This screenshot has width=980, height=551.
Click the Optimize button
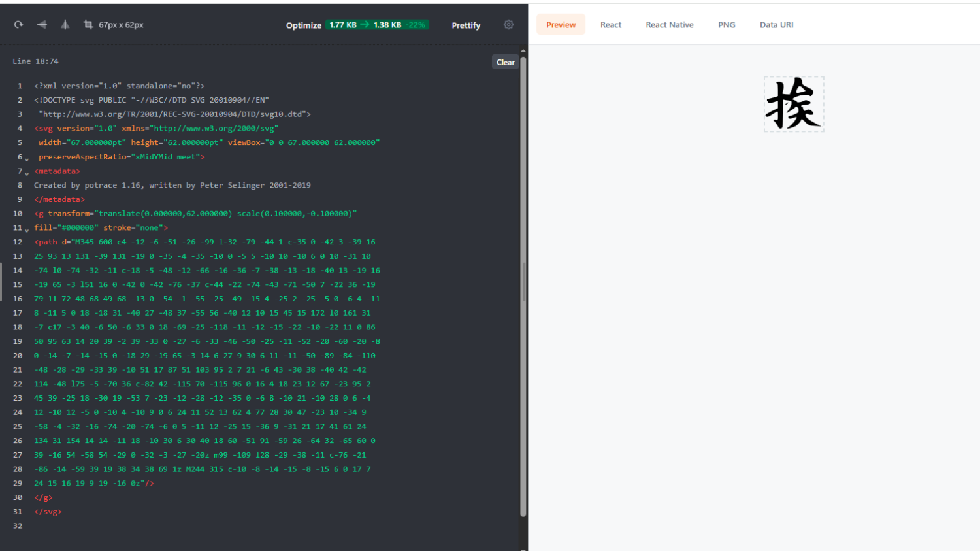[303, 25]
